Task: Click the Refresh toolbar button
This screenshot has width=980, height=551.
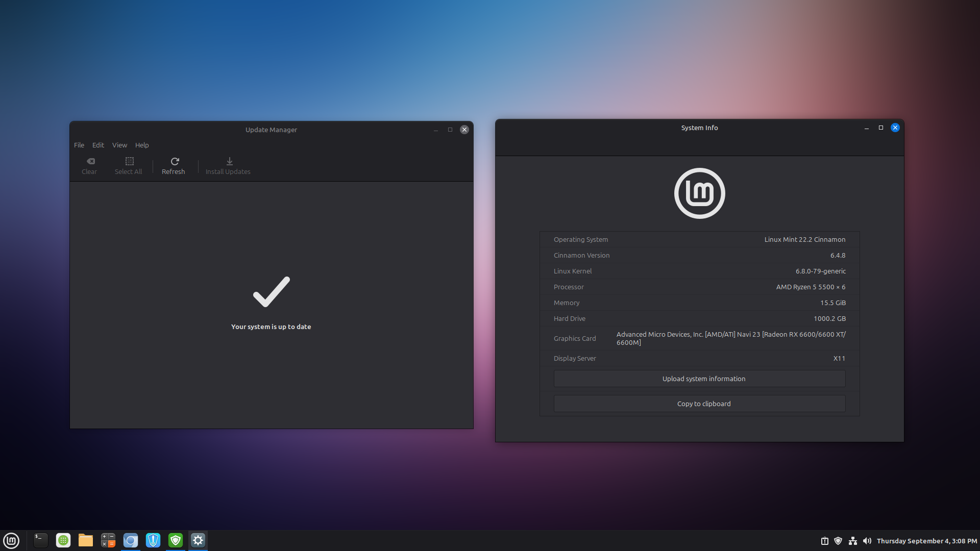Action: (174, 166)
